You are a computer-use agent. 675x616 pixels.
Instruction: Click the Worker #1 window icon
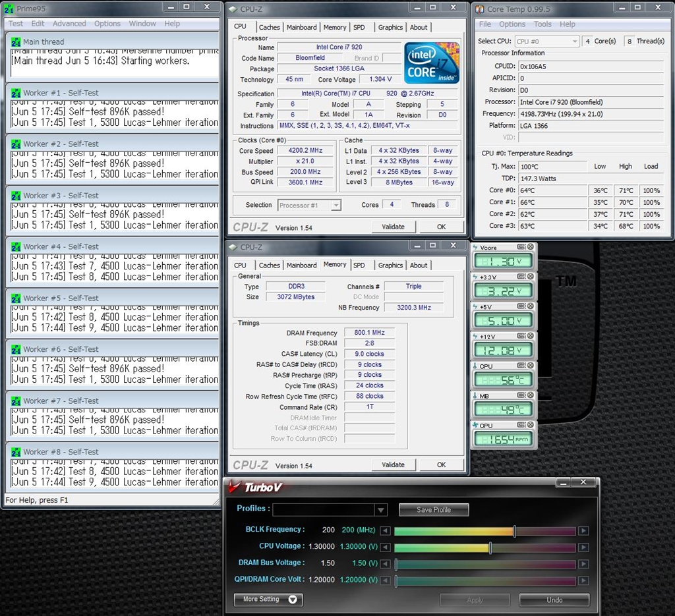[x=16, y=94]
